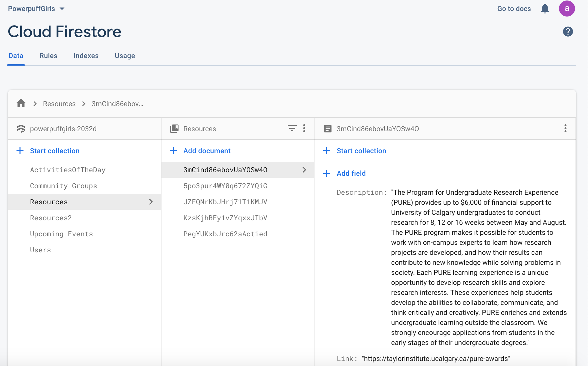
Task: Open document 3mCind86ebovUaYOSw4O overflow menu
Action: pyautogui.click(x=565, y=128)
